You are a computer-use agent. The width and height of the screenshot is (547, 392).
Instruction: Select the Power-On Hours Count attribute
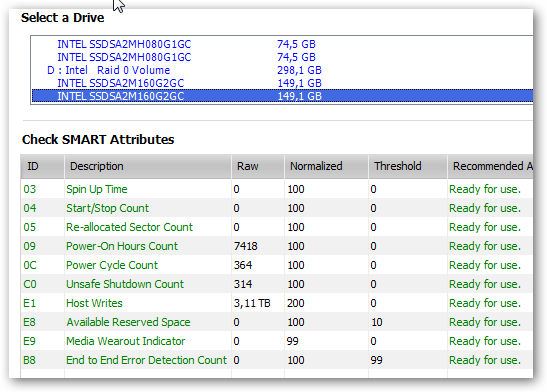pyautogui.click(x=122, y=246)
